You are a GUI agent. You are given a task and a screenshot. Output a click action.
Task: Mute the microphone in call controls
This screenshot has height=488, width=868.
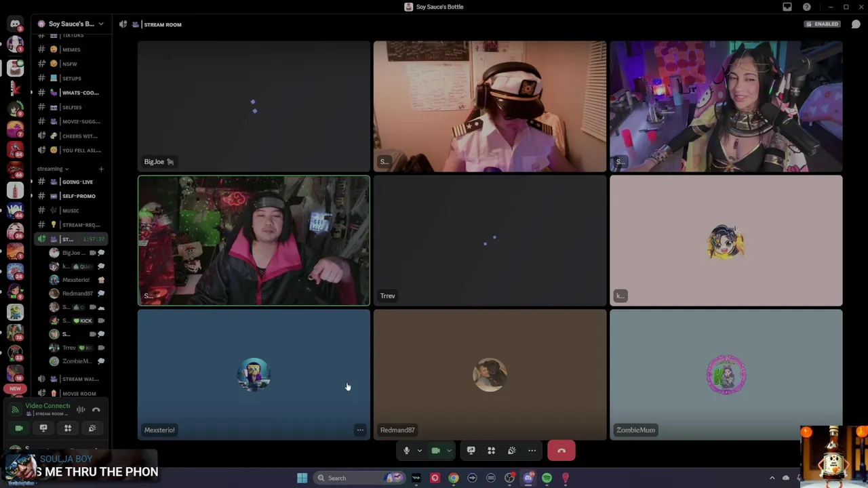click(x=406, y=451)
